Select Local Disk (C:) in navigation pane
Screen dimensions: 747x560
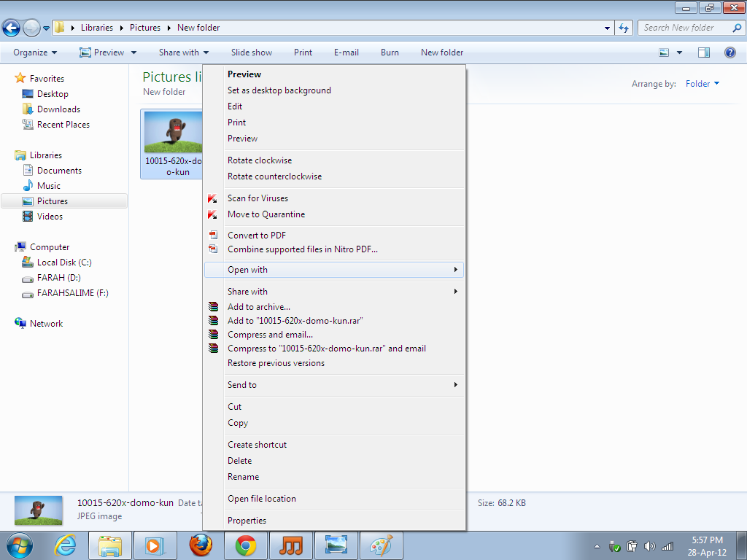(64, 262)
